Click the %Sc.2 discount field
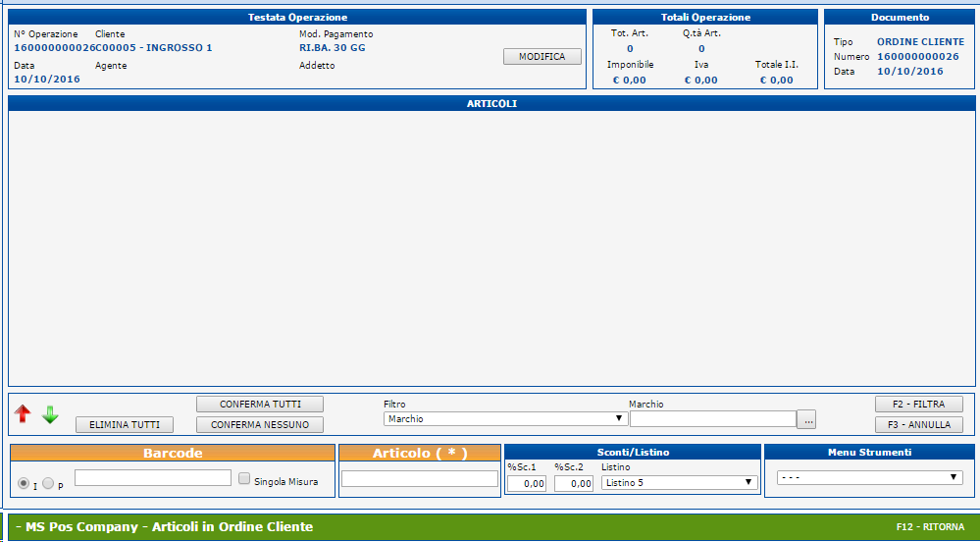The height and width of the screenshot is (542, 980). (x=574, y=483)
